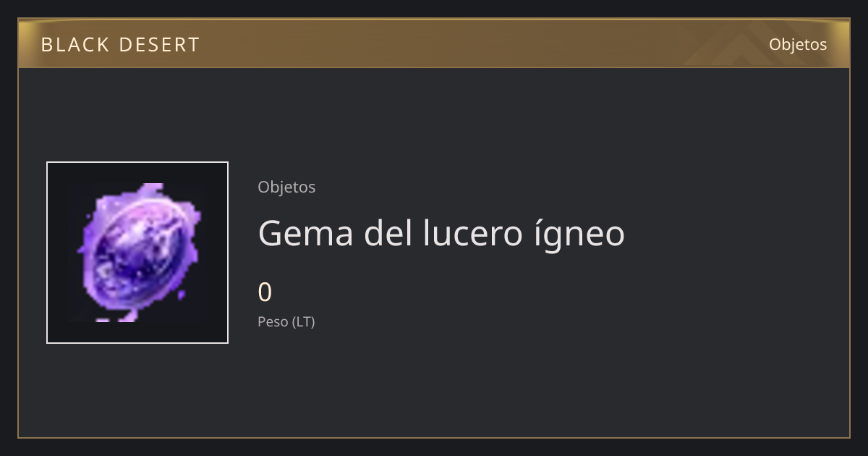Click the BLACK DESERT logo text
Viewport: 868px width, 456px height.
click(120, 45)
